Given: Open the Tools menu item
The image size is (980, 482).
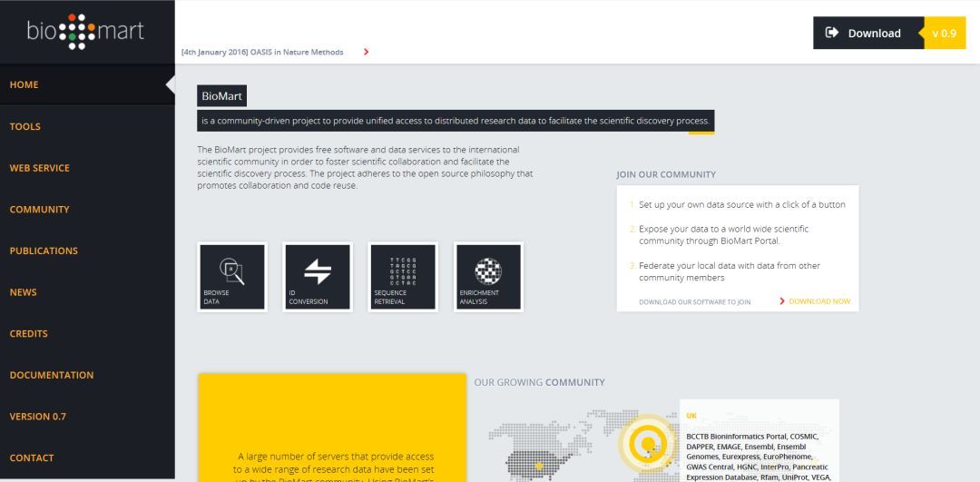Looking at the screenshot, I should pos(87,126).
